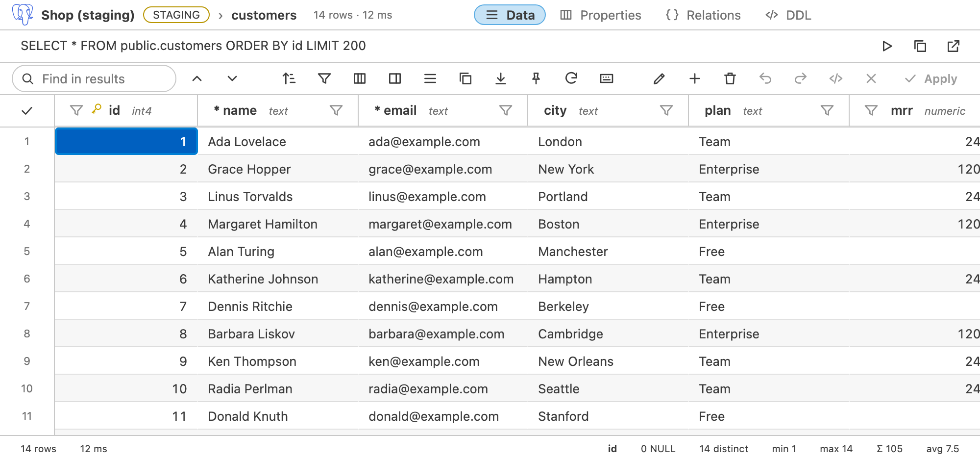The width and height of the screenshot is (980, 461).
Task: Toggle the select-all rows checkmark
Action: coord(27,111)
